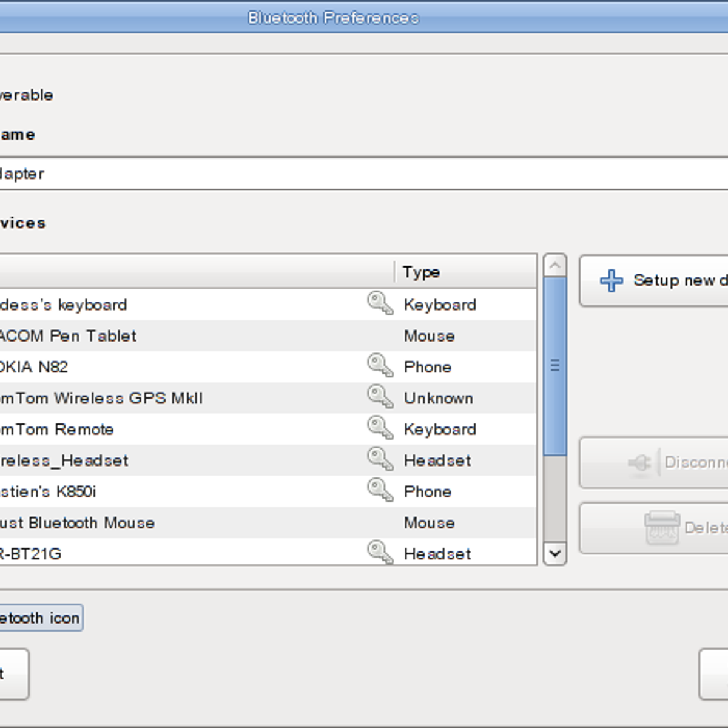Toggle the Bluetooth icon option at bottom
The image size is (728, 728).
(x=41, y=618)
